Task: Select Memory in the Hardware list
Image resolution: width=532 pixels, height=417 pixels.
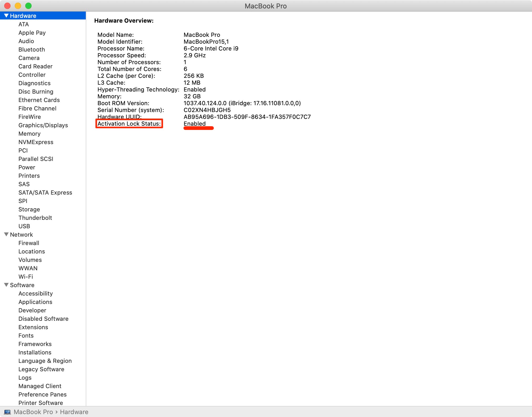Action: pyautogui.click(x=29, y=134)
